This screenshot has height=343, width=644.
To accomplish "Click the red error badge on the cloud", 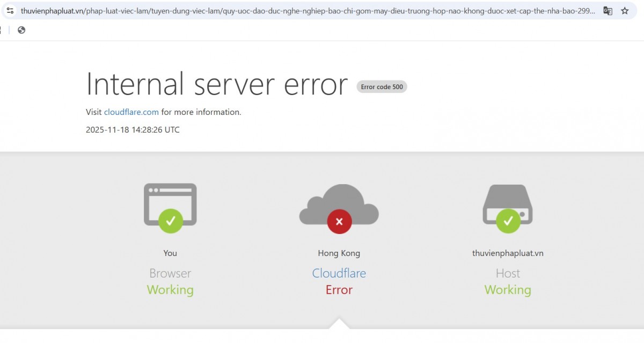I will tap(339, 221).
